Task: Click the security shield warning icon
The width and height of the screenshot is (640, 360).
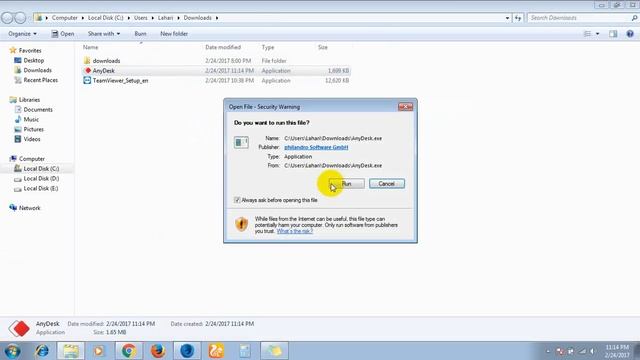Action: (x=242, y=224)
